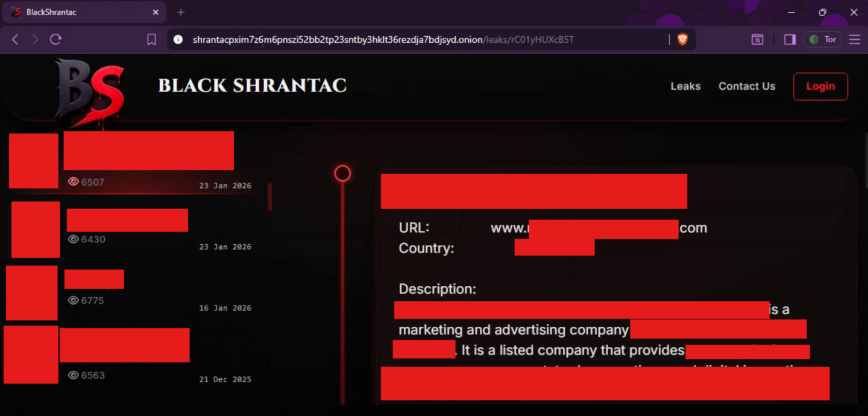Click into the onion URL address field
Image resolution: width=868 pixels, height=416 pixels.
383,40
